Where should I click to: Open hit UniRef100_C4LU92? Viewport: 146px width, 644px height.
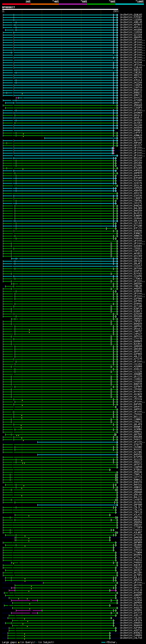pos(131,618)
